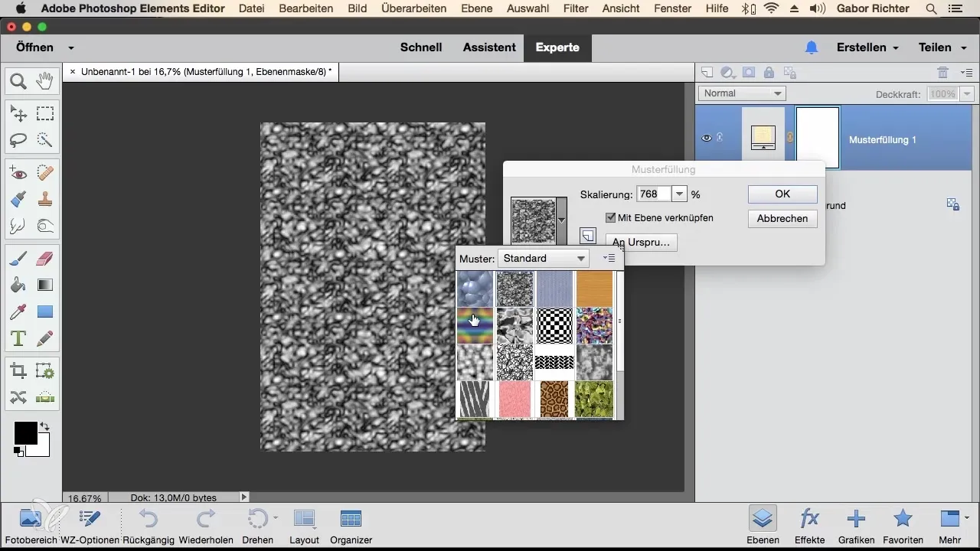The height and width of the screenshot is (551, 980).
Task: Open the Skalierung percentage dropdown arrow
Action: (x=679, y=194)
